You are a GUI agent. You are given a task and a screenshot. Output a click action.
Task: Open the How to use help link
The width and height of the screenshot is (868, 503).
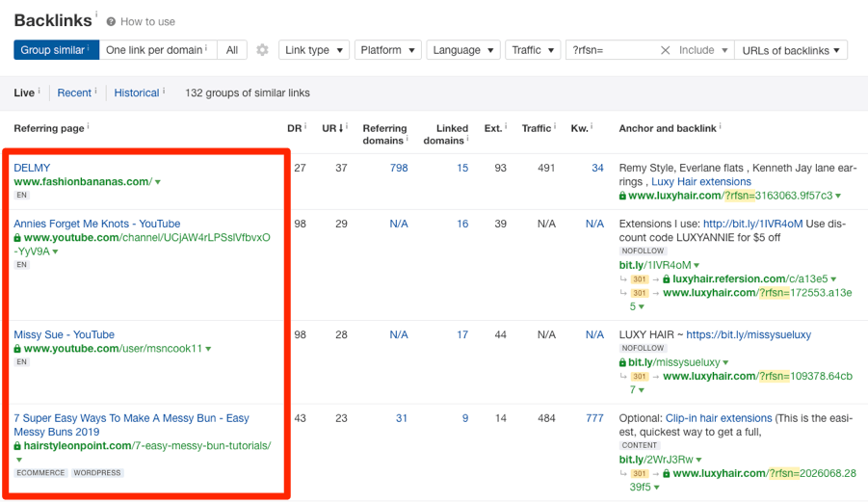[147, 21]
